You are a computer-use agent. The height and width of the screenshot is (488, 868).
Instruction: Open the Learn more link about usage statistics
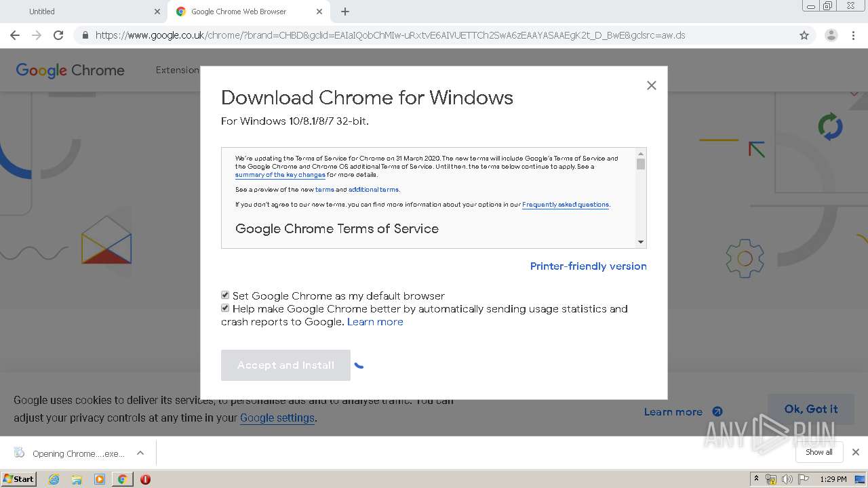point(375,322)
